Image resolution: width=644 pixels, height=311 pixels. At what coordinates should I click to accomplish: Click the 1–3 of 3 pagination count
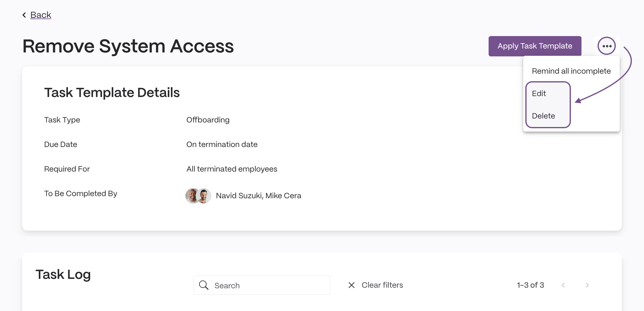530,285
